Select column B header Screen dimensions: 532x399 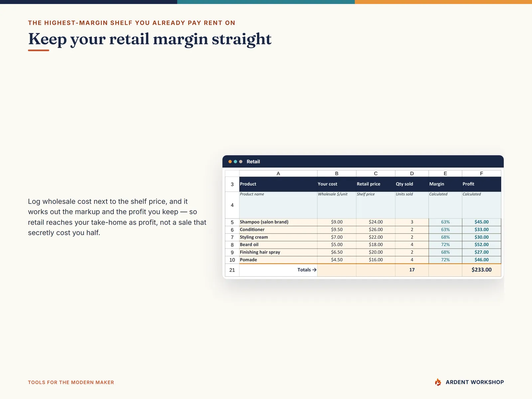click(x=337, y=174)
